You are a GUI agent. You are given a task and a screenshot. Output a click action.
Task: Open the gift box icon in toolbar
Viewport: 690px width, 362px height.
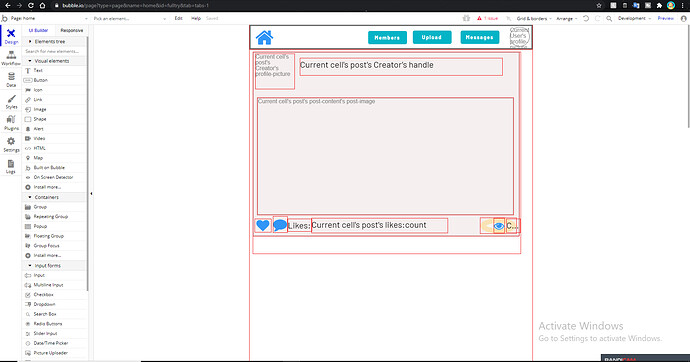click(x=466, y=18)
